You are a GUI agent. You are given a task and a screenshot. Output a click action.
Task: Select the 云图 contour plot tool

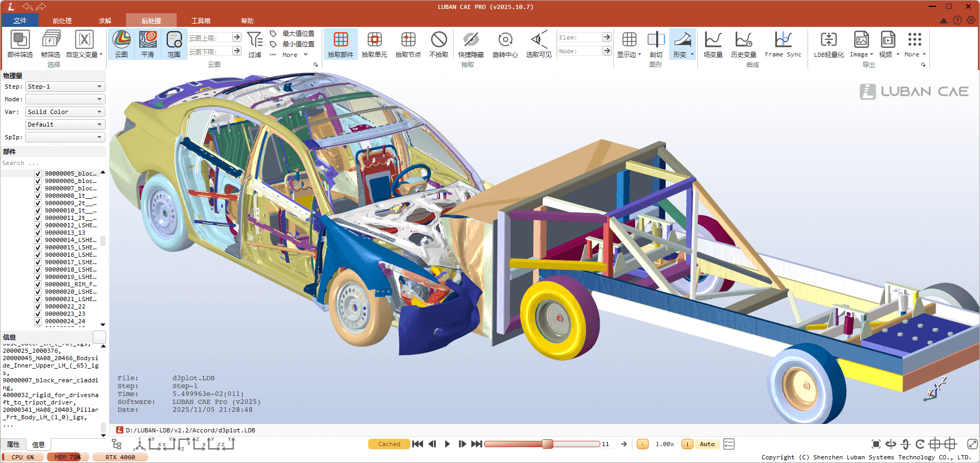click(121, 44)
